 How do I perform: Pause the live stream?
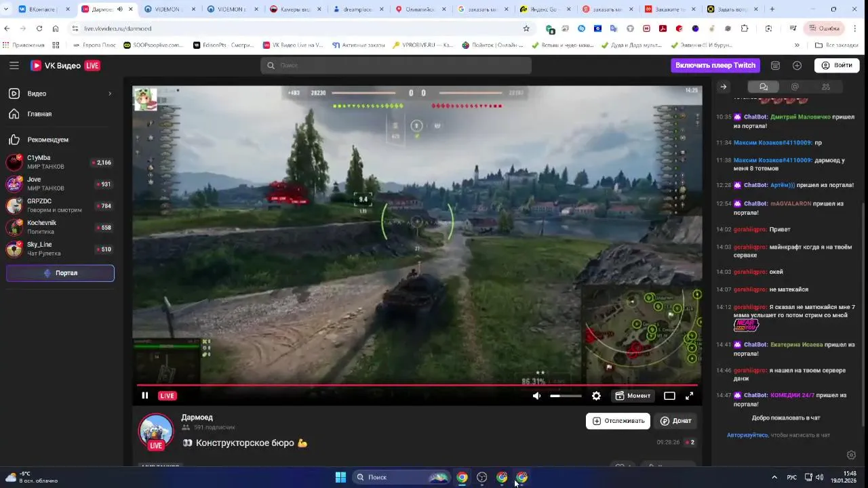(x=144, y=396)
